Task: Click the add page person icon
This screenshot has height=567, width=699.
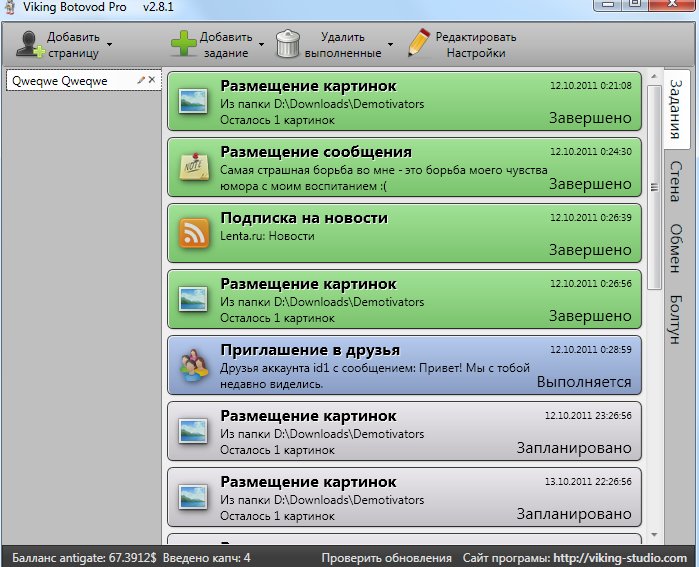Action: 29,45
